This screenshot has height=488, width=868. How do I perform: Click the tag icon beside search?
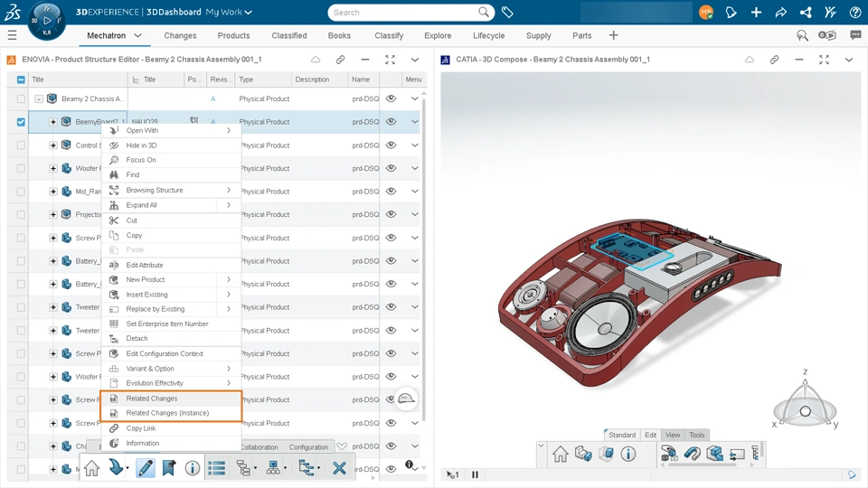pyautogui.click(x=507, y=12)
